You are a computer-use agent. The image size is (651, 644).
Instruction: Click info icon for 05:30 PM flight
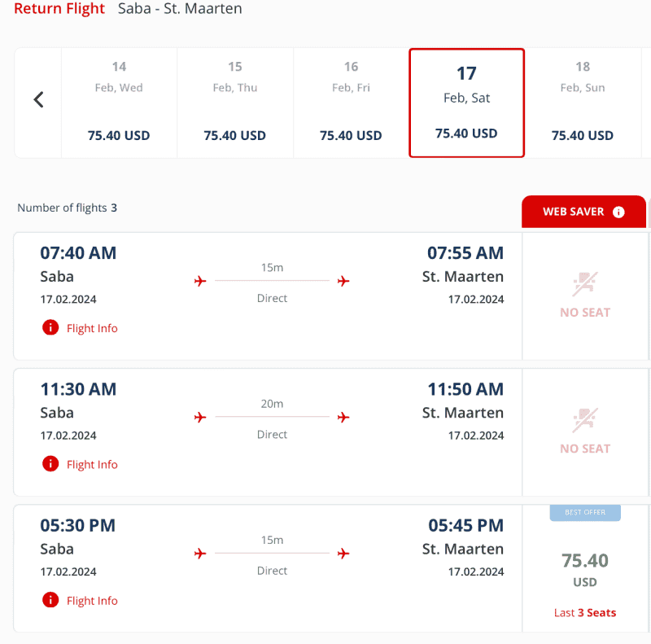coord(50,600)
